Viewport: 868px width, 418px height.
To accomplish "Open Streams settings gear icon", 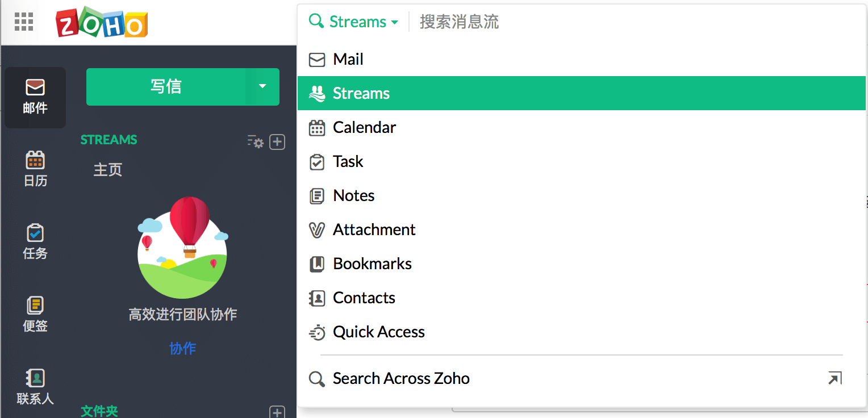I will point(256,142).
